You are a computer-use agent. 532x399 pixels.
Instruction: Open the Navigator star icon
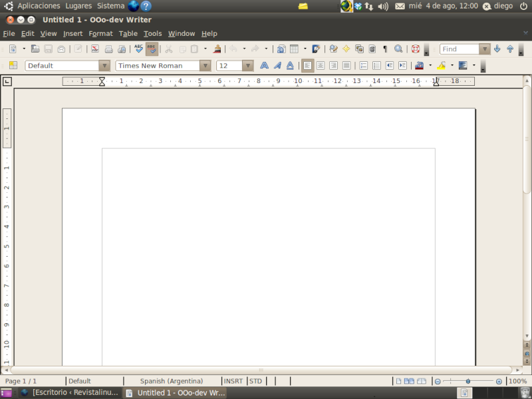coord(346,49)
